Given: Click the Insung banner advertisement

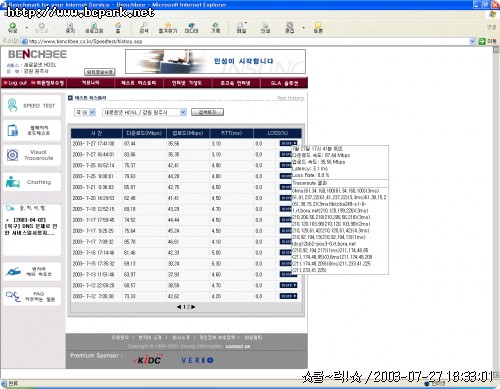Looking at the screenshot, I should [215, 62].
